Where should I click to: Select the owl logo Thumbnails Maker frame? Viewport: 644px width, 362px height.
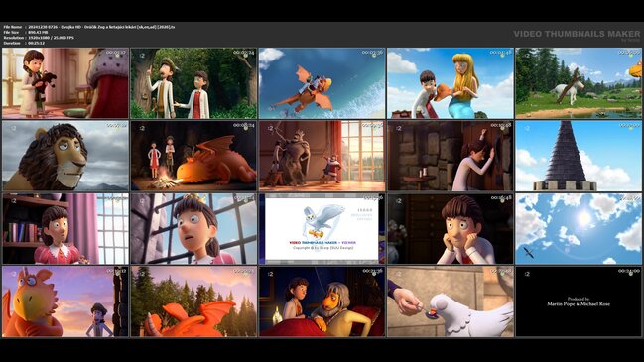(322, 229)
